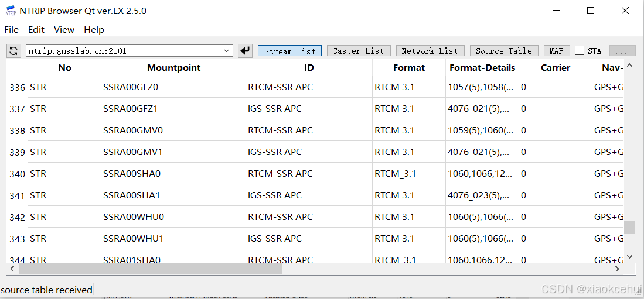
Task: Click the "source table received" status text
Action: (46, 290)
